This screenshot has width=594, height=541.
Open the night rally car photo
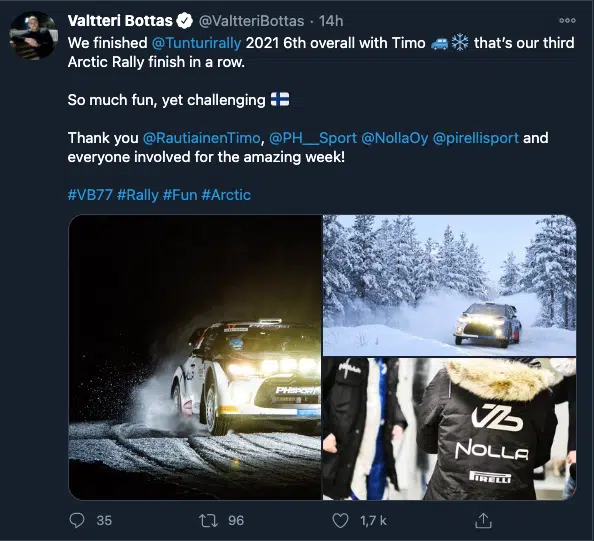coord(195,357)
